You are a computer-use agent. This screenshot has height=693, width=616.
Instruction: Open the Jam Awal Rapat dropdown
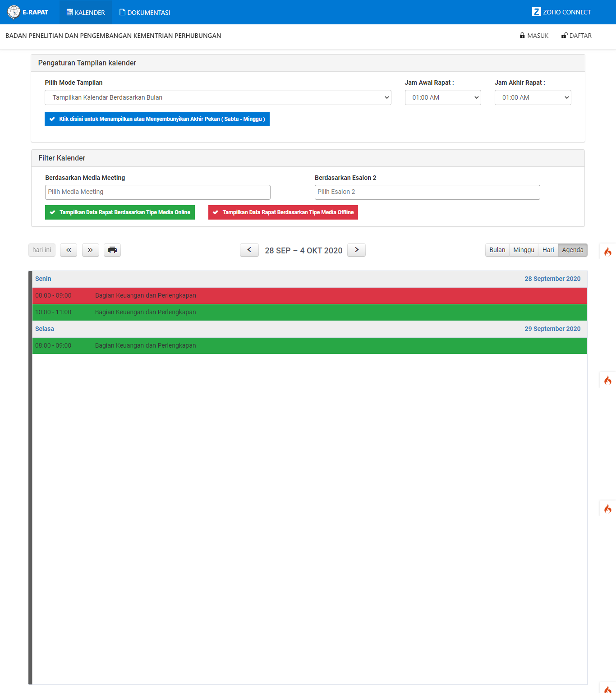pos(443,97)
